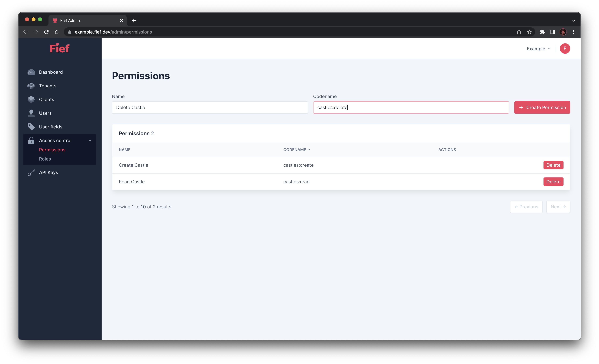
Task: Open API Keys via the key icon
Action: pyautogui.click(x=31, y=172)
